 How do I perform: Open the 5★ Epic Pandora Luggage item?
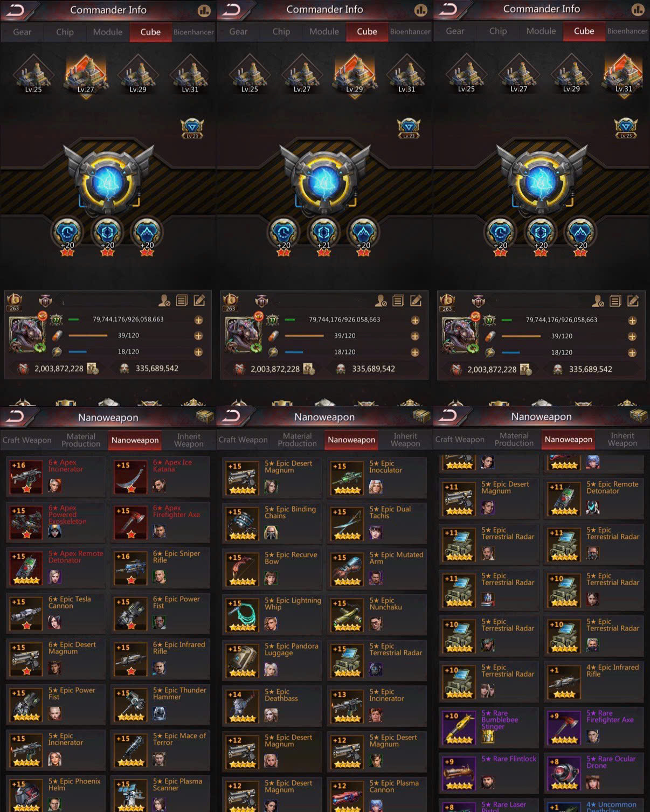point(272,659)
